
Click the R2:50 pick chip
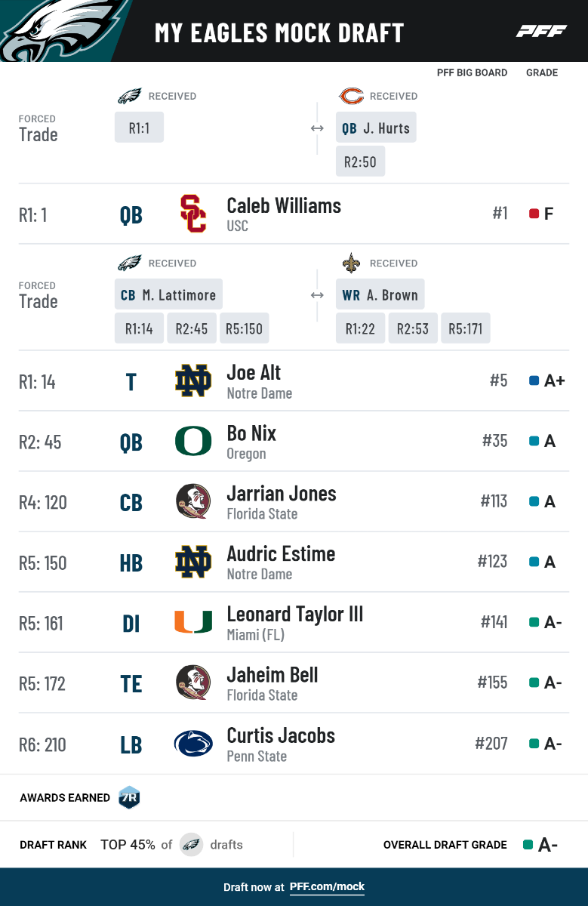[x=360, y=162]
